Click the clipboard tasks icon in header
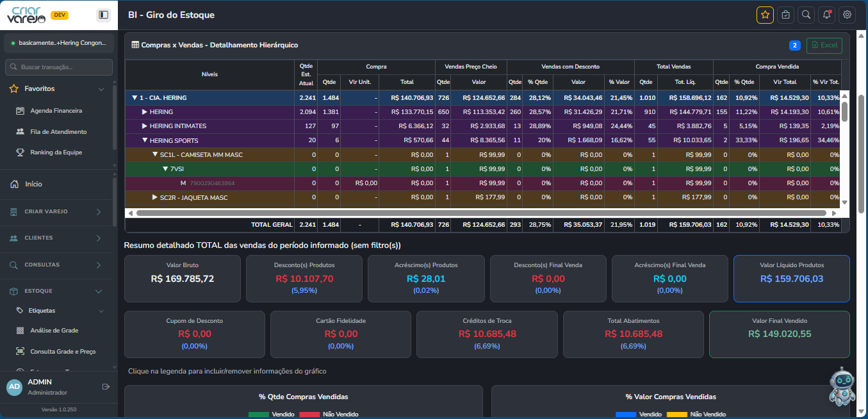The width and height of the screenshot is (868, 419). [x=785, y=15]
